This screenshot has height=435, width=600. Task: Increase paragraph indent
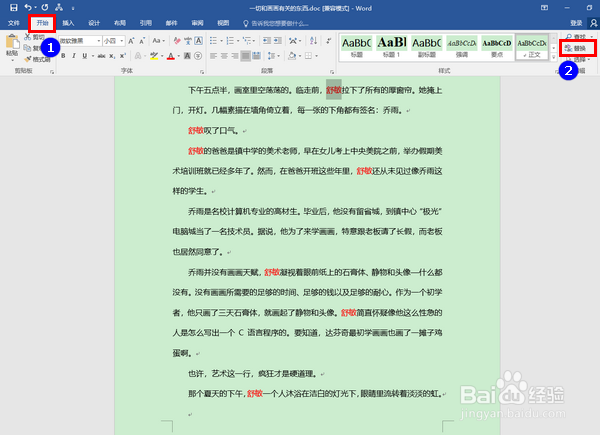278,41
